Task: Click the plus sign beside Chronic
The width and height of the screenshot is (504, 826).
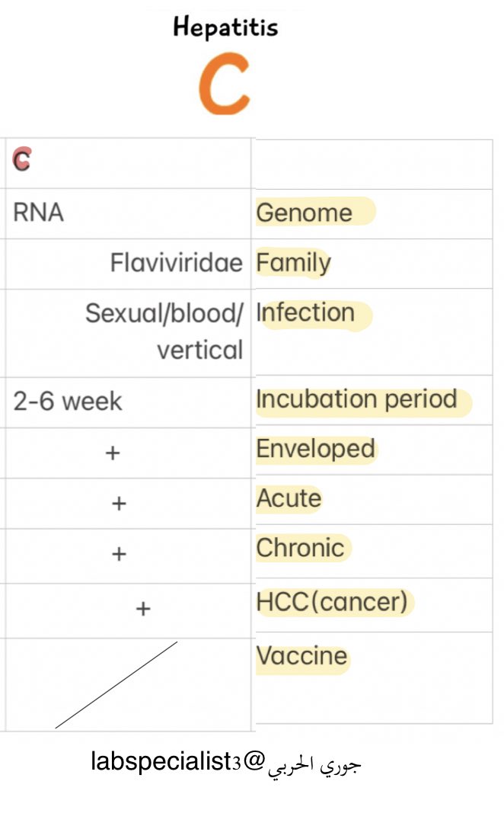Action: (119, 554)
